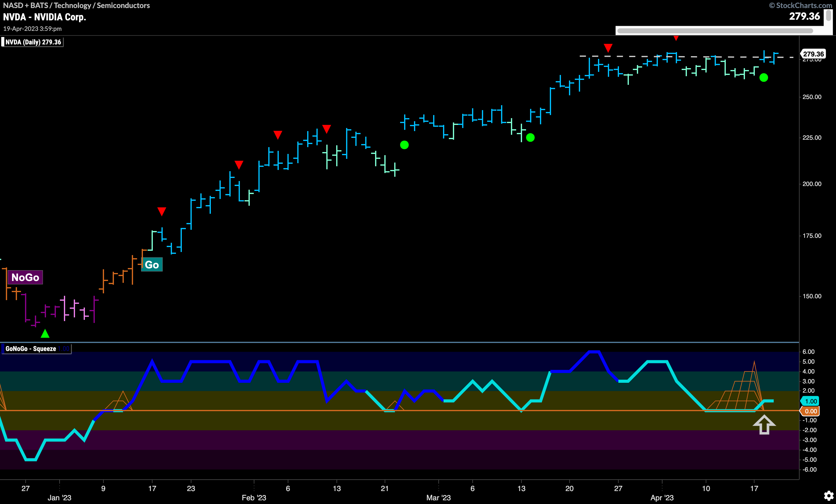Screen dimensions: 836x504
Task: Click the 19-Apr-2023 3:59:pm timestamp
Action: [32, 29]
